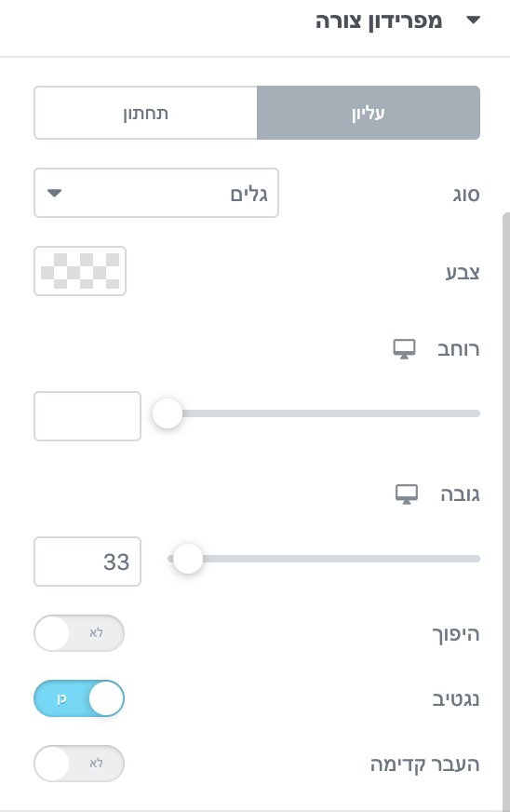This screenshot has height=812, width=510.
Task: Disable the נגטיב toggle
Action: click(x=79, y=698)
